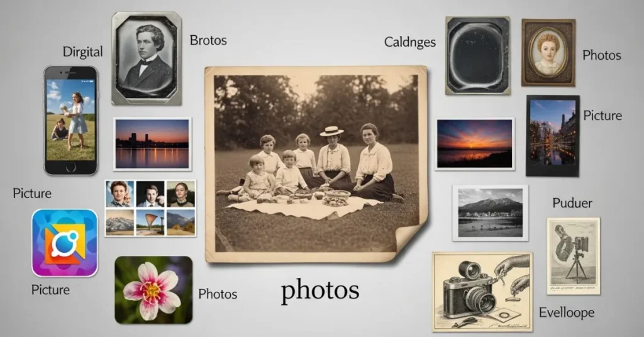644x337 pixels.
Task: Tap the home button on the smartphone
Action: pos(71,167)
